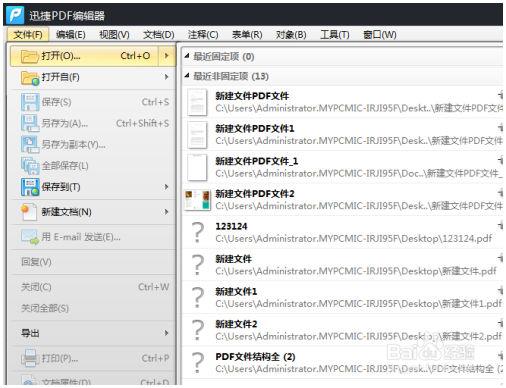Pin the recent file 新建文件2

(x=500, y=324)
